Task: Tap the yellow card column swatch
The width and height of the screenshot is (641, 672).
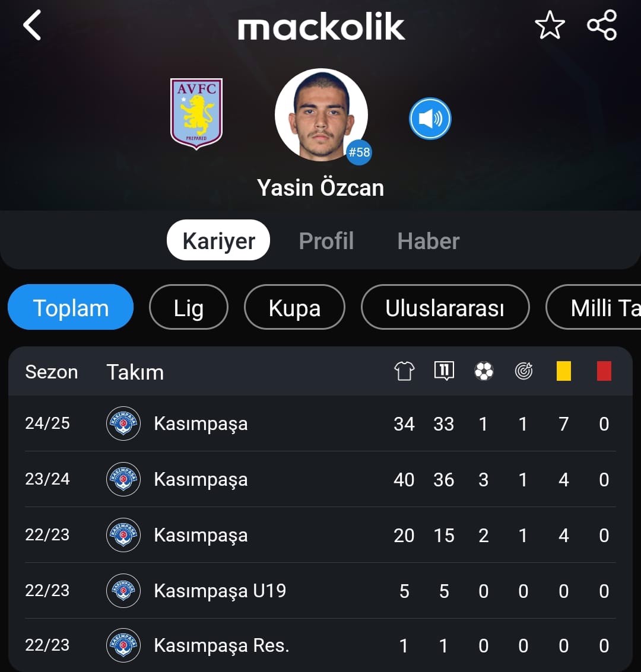Action: (564, 371)
